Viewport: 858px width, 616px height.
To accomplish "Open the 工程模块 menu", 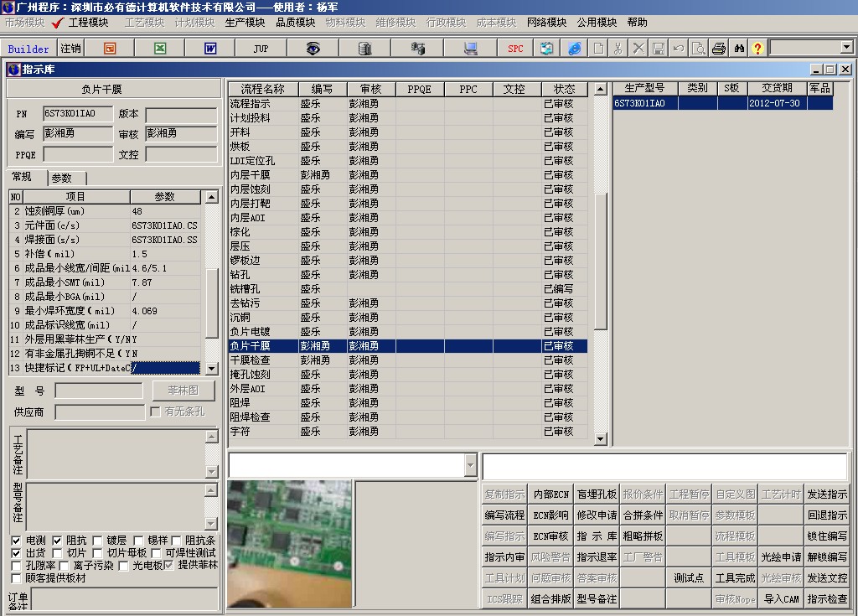I will (88, 23).
